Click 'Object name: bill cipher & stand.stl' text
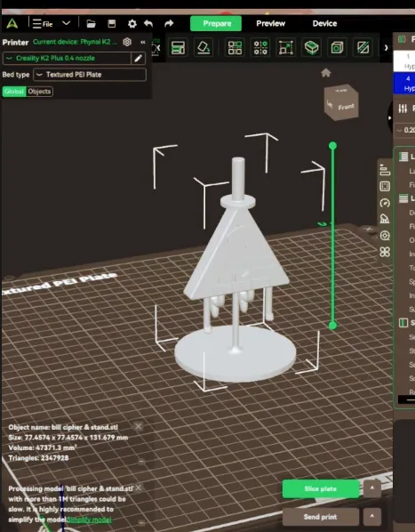Image resolution: width=415 pixels, height=532 pixels. [x=63, y=427]
